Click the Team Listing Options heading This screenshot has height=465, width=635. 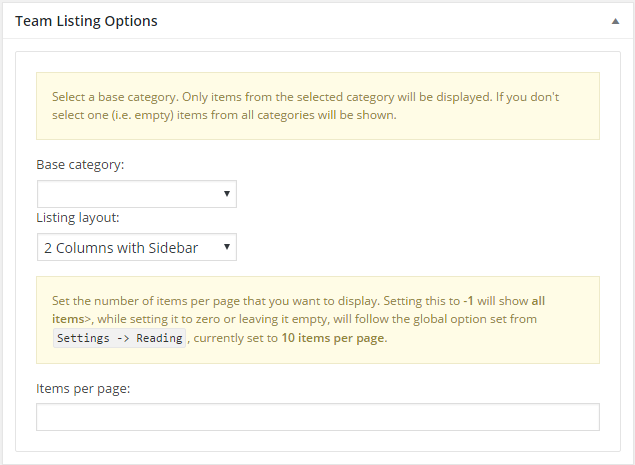pyautogui.click(x=86, y=21)
